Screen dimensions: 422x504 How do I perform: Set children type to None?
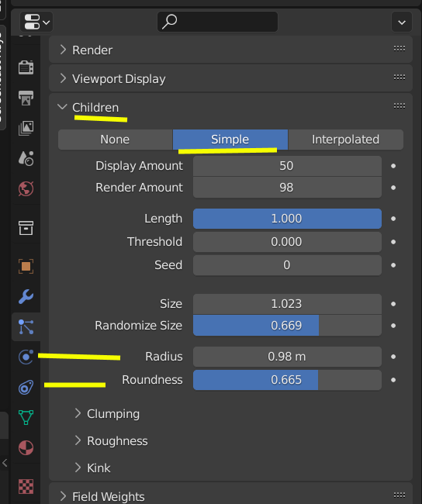tap(115, 140)
